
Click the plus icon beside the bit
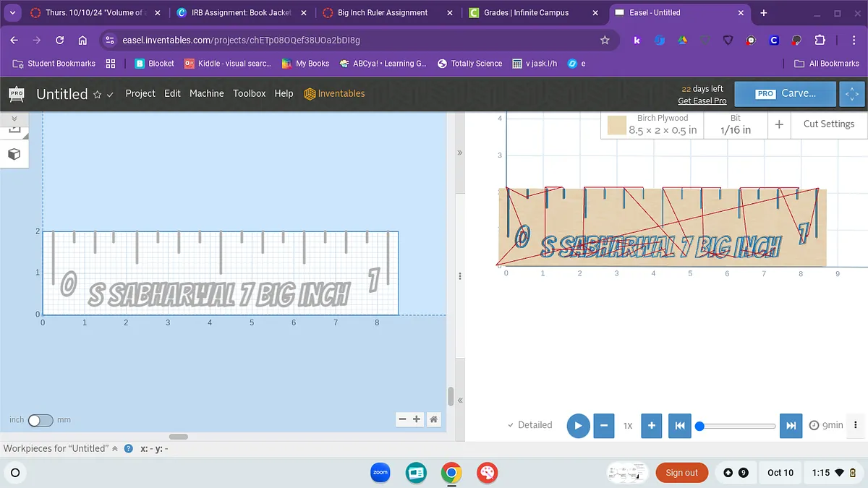779,124
